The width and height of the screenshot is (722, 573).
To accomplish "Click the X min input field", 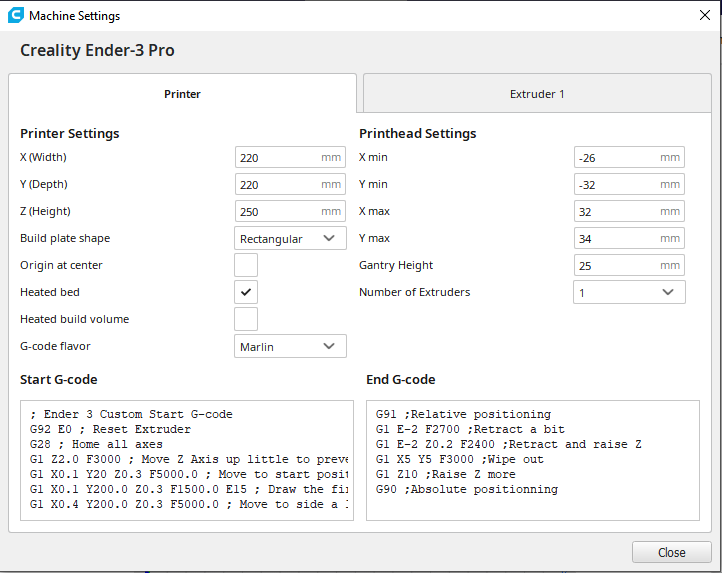I will coord(629,158).
